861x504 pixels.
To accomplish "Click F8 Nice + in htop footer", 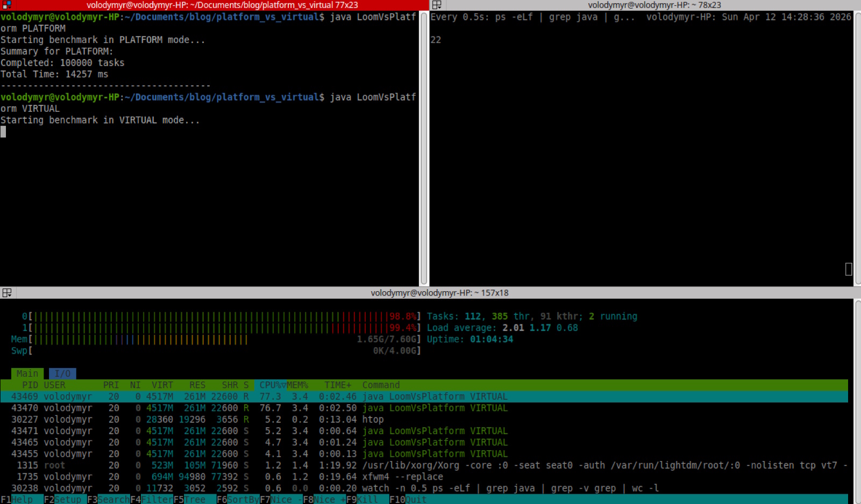I will click(324, 499).
